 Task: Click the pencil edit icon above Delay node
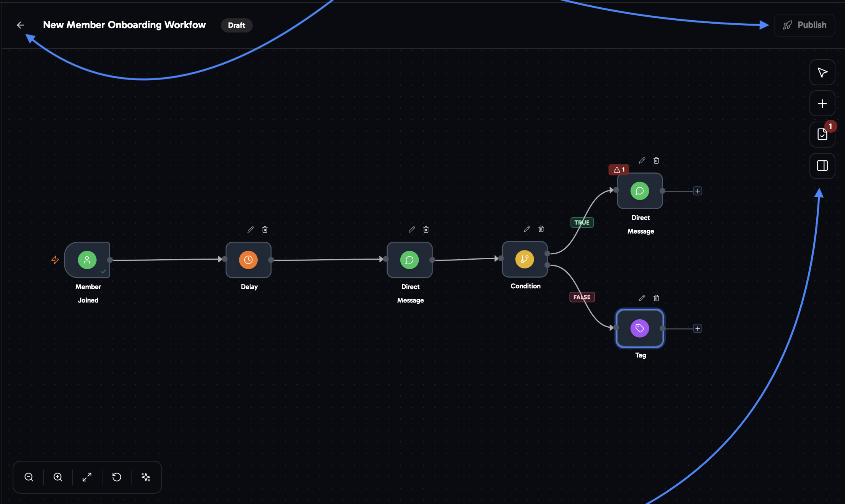tap(250, 229)
